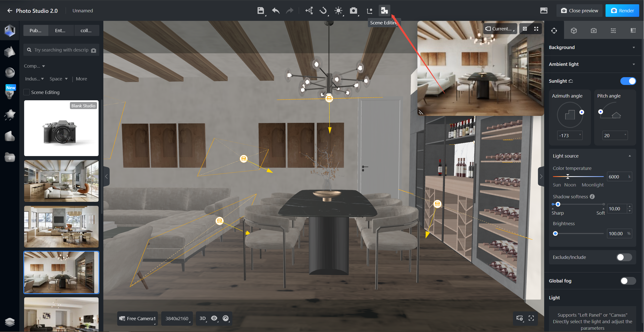644x332 pixels.
Task: Reset sunlight using the icon beside Sunlight
Action: click(571, 81)
